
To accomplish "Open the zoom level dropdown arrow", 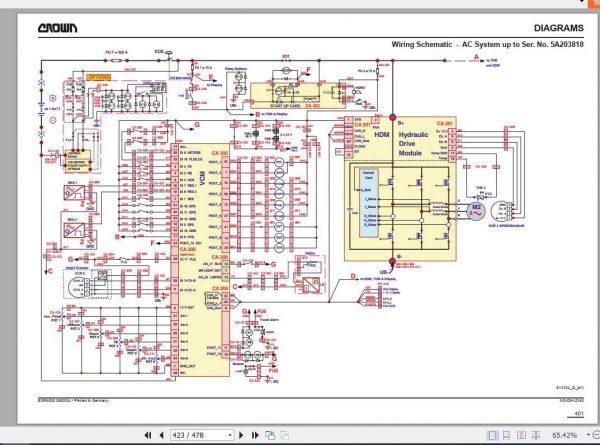I will click(588, 435).
